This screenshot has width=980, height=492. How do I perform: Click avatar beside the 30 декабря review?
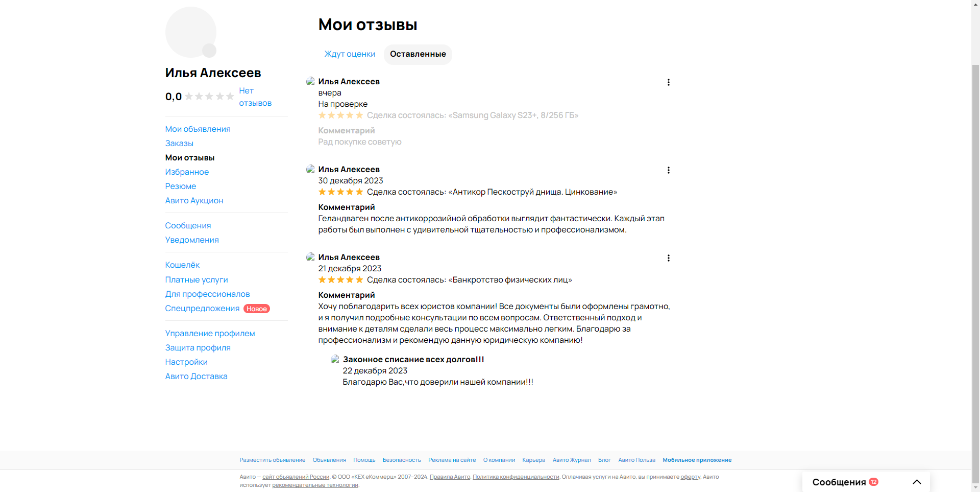click(310, 169)
